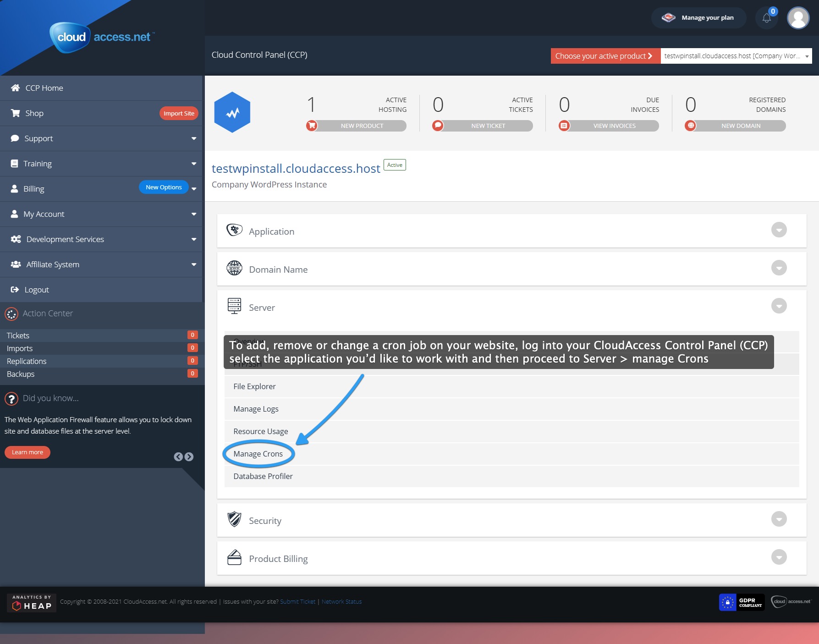This screenshot has height=644, width=819.
Task: Open Tickets in Action Center
Action: point(102,336)
